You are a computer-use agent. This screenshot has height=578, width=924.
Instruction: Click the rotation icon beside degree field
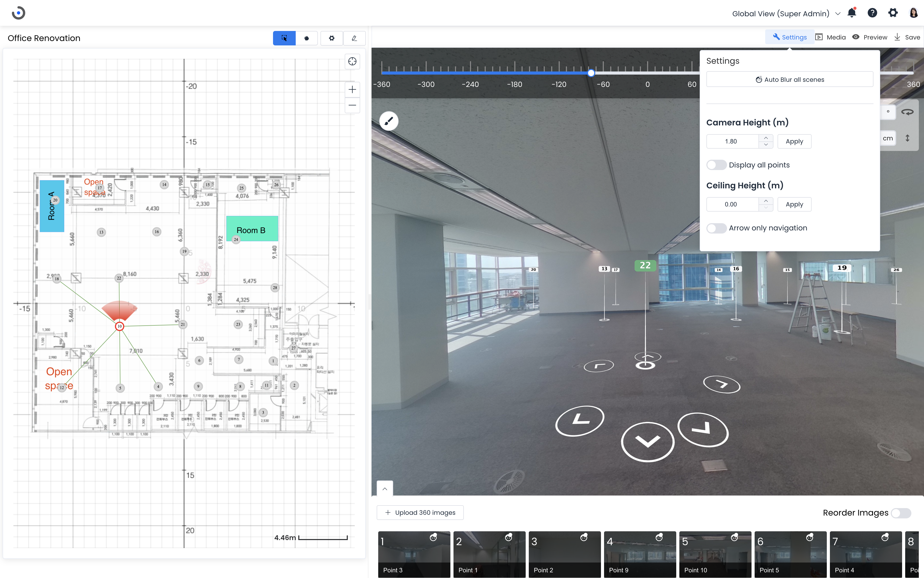[x=907, y=112]
